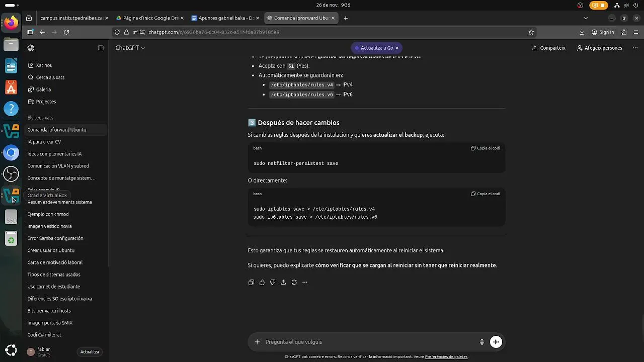The image size is (644, 362).
Task: Click the ChatGPT logo in sidebar
Action: click(x=31, y=48)
